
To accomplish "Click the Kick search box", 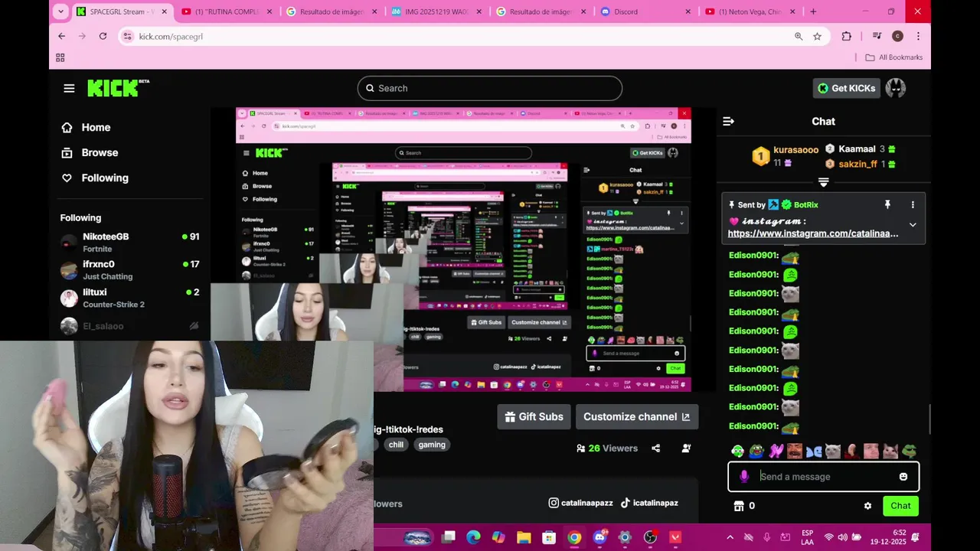I will pos(490,88).
